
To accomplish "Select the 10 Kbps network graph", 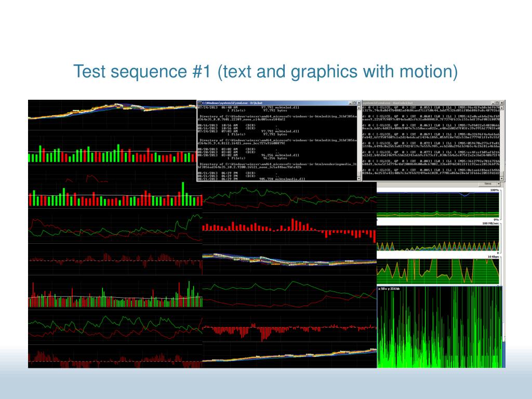I will (438, 271).
